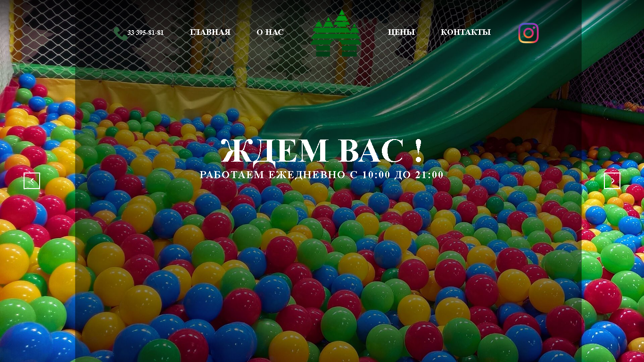This screenshot has width=644, height=362.
Task: Click the time 21:00 in subtitle
Action: click(x=429, y=174)
